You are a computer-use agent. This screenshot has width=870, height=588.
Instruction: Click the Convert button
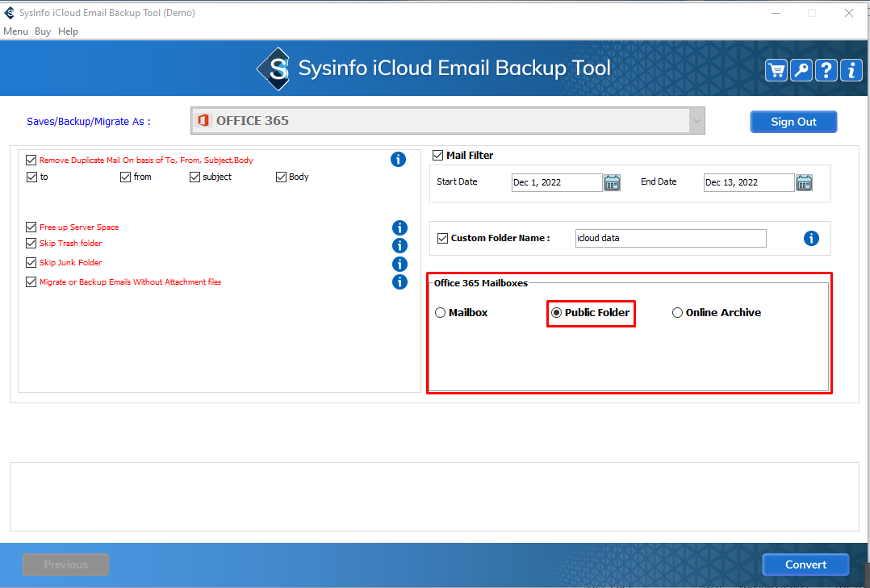coord(805,565)
